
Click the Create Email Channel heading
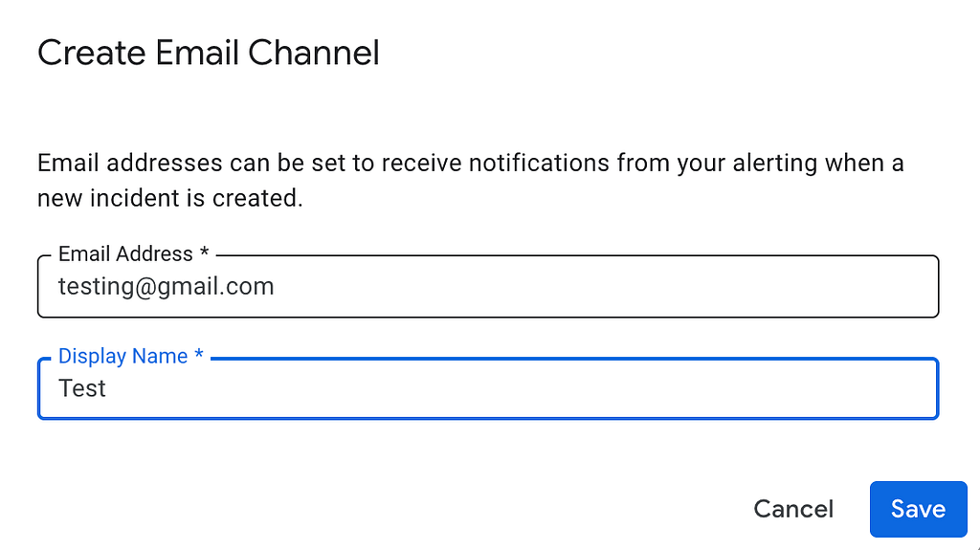click(208, 53)
